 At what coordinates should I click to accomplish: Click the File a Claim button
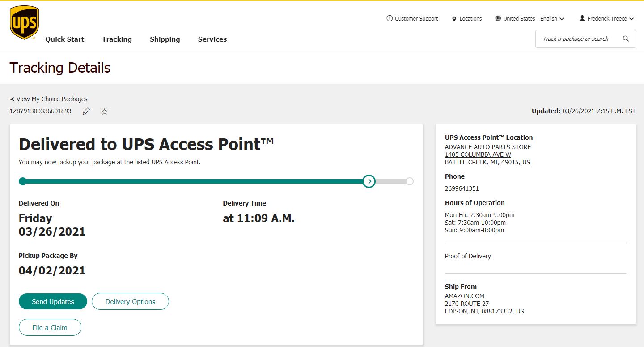50,327
